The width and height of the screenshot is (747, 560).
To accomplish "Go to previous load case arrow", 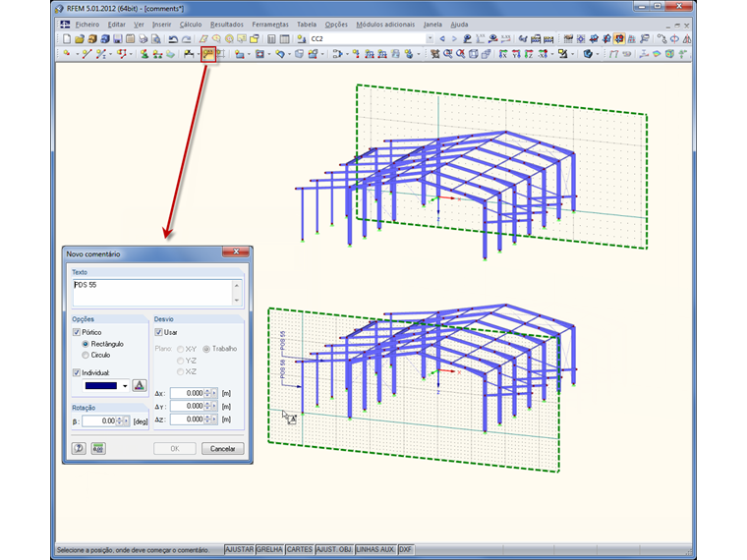I will (x=442, y=39).
